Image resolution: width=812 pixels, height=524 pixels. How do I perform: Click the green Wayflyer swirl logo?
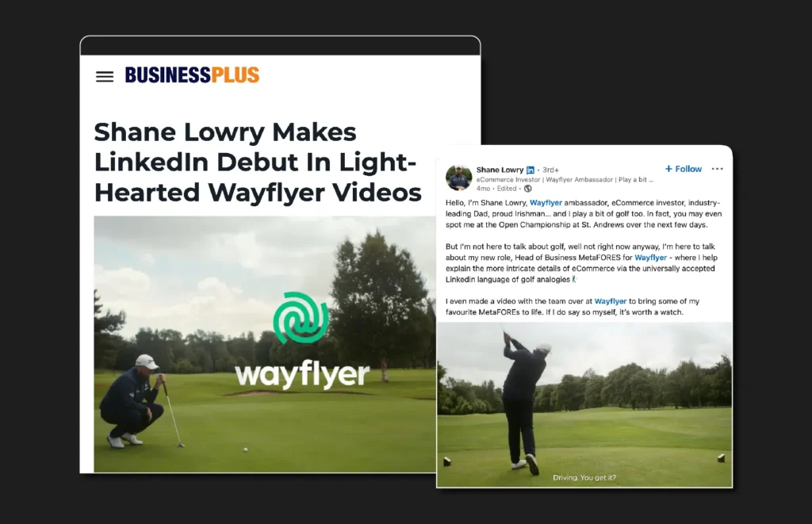pos(301,318)
